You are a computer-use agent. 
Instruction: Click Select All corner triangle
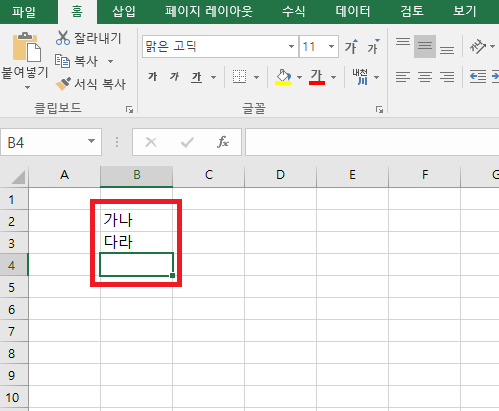(x=18, y=177)
